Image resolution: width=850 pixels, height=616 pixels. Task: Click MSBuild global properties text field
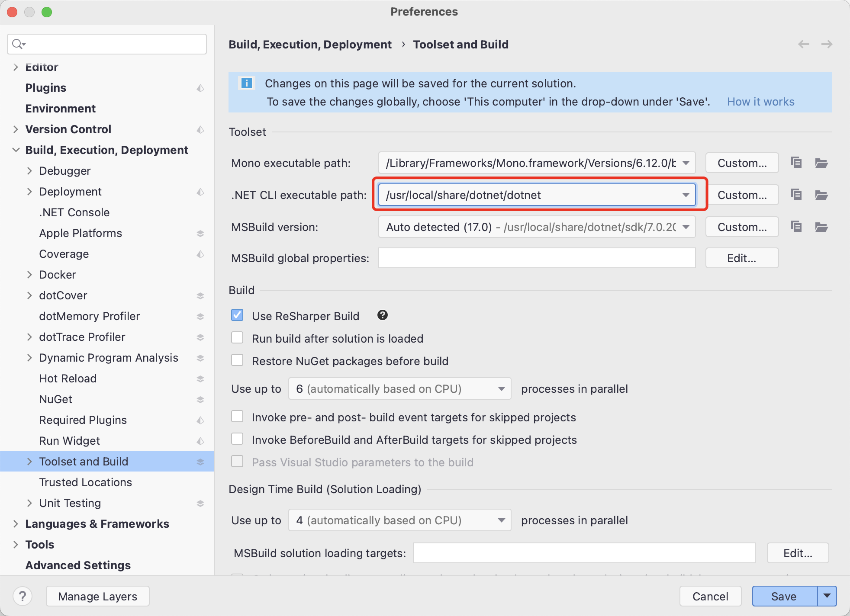[x=537, y=258]
